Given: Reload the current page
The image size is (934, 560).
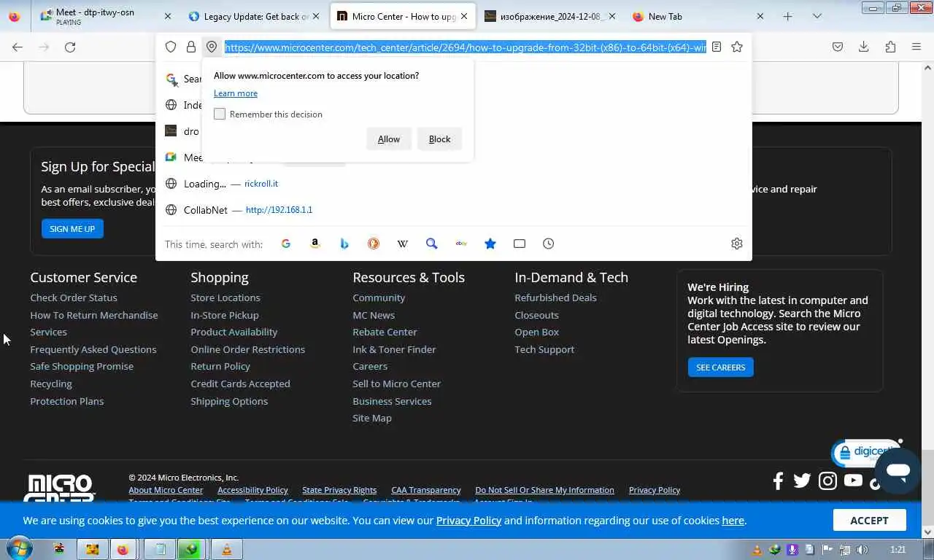Looking at the screenshot, I should pyautogui.click(x=70, y=47).
